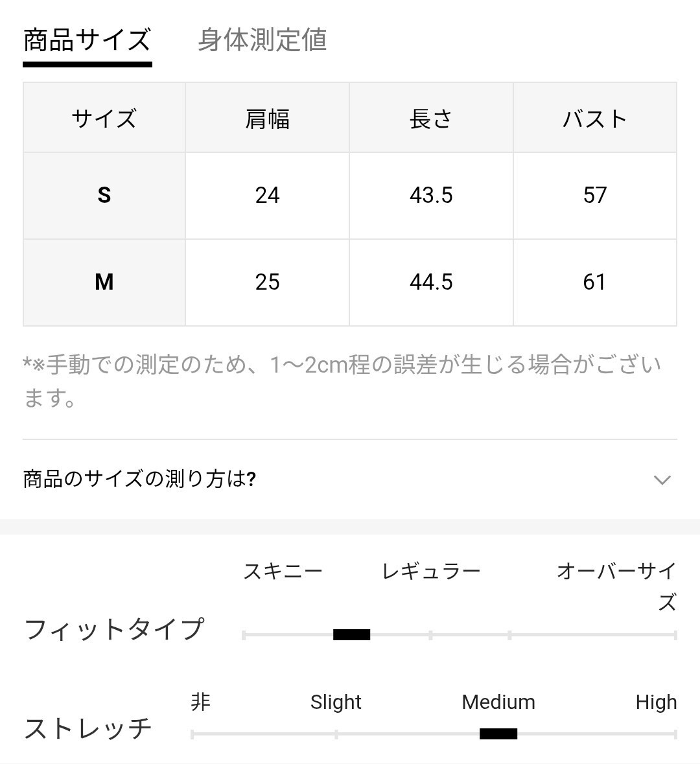Click the measurement error disclaimer note
Viewport: 700px width, 764px height.
point(342,381)
